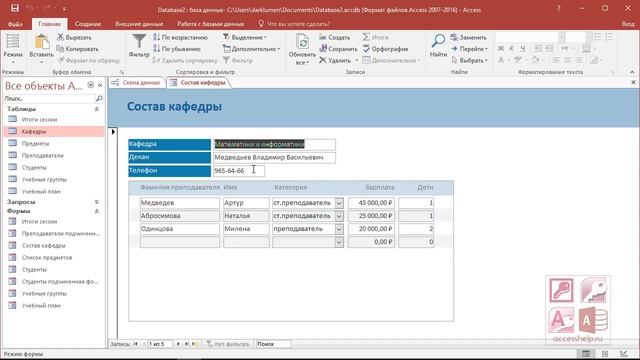Switch to Design view icon in status bar
The image size is (640, 360).
624,354
